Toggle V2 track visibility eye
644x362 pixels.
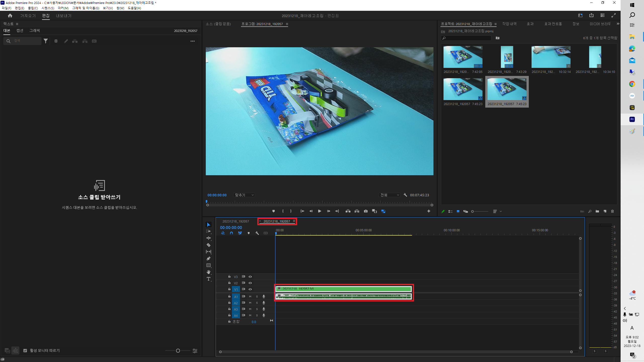[250, 283]
